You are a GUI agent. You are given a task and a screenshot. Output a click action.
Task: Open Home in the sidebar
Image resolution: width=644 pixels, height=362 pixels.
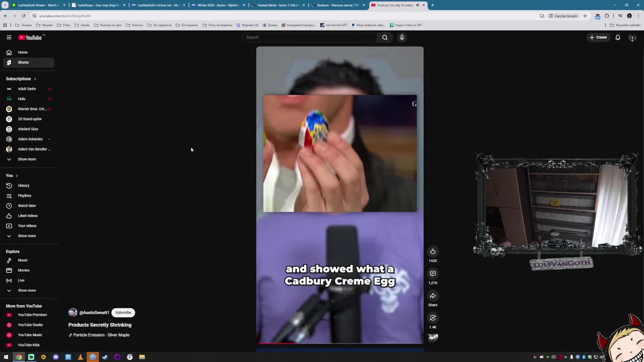(28, 52)
